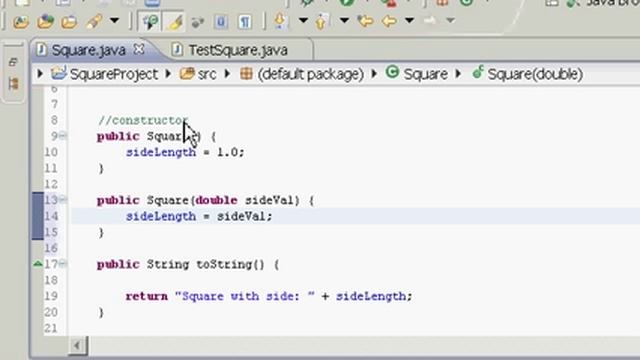
Task: Expand the arrow after (default package) breadcrumb
Action: pyautogui.click(x=374, y=74)
